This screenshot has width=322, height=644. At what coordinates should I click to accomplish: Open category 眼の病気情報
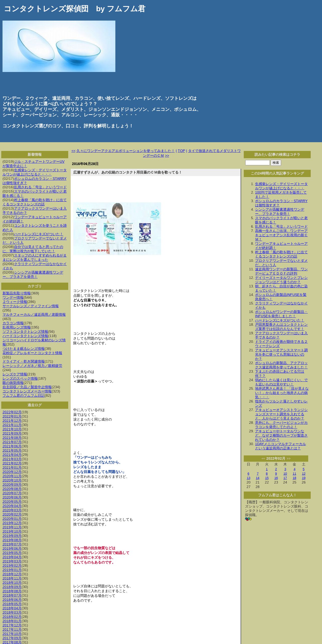(13, 383)
